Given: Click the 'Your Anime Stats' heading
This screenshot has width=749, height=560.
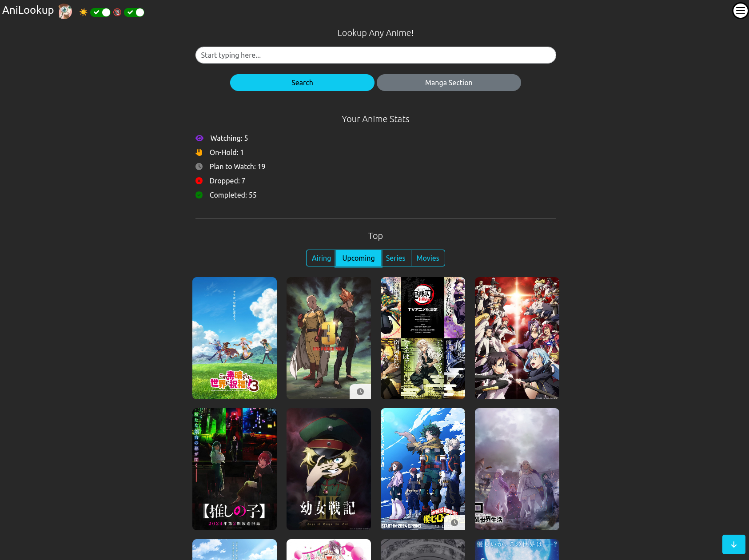Looking at the screenshot, I should pyautogui.click(x=375, y=119).
